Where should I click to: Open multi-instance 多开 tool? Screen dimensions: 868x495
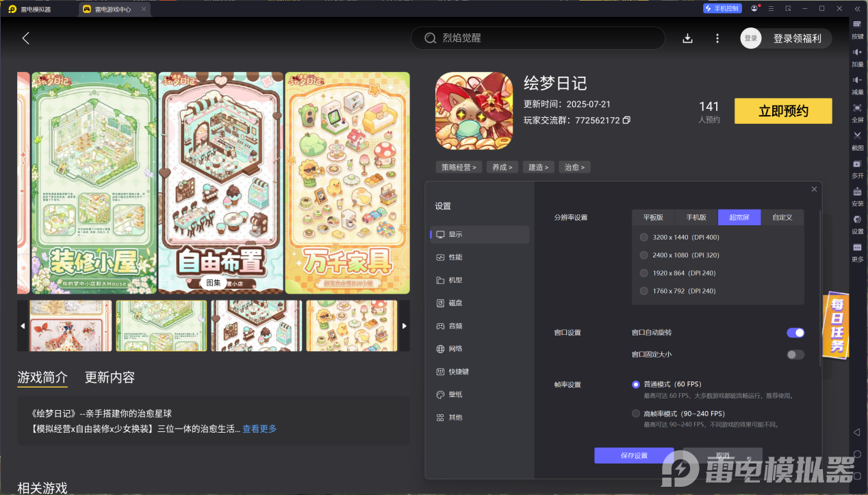coord(857,168)
